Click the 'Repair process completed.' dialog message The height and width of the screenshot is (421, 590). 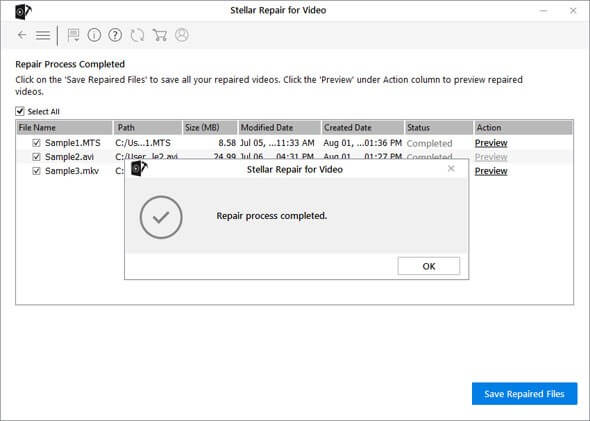point(272,216)
